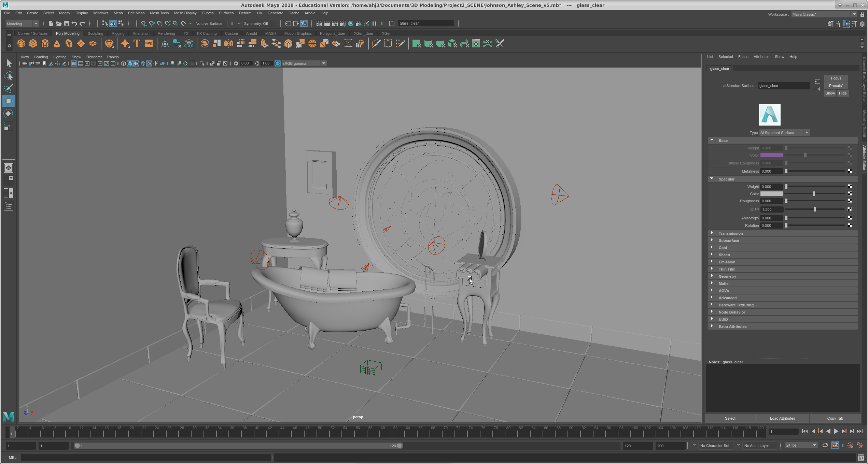Switch to the Sculpting shelf tab
The image size is (868, 464).
tap(95, 33)
